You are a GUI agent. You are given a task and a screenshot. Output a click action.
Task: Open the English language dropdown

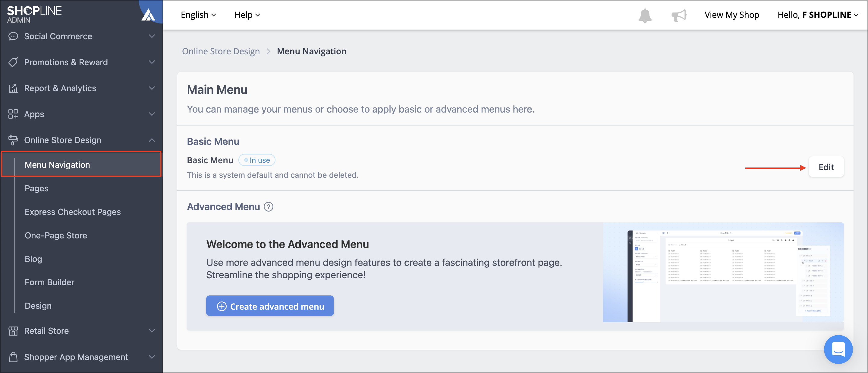pyautogui.click(x=199, y=15)
